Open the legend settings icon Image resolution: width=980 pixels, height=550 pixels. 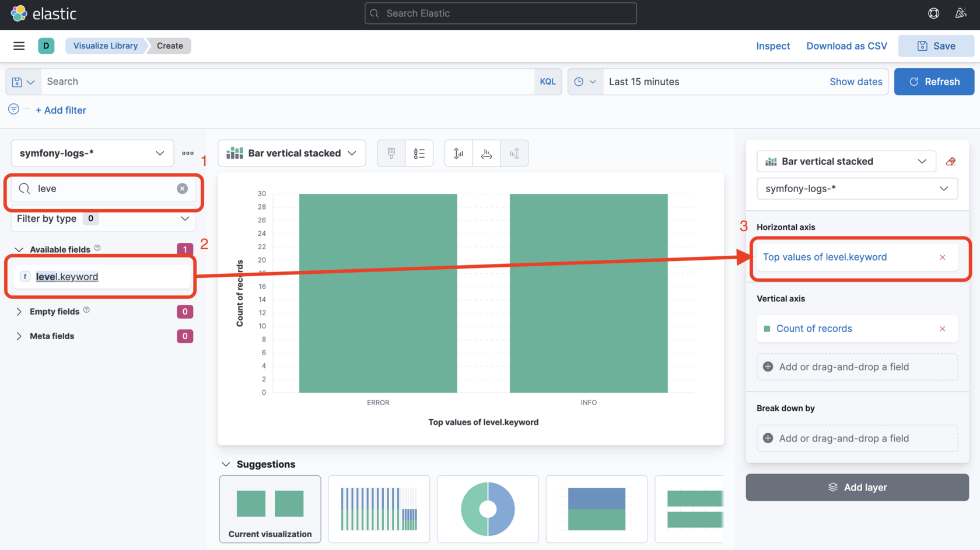click(x=419, y=154)
